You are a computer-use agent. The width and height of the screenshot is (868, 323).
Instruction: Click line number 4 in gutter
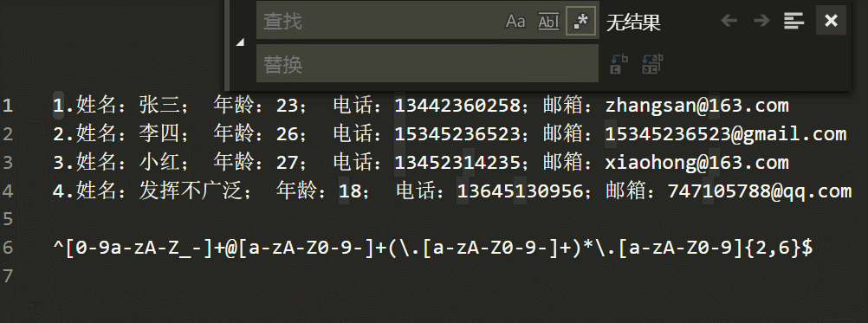(x=7, y=191)
